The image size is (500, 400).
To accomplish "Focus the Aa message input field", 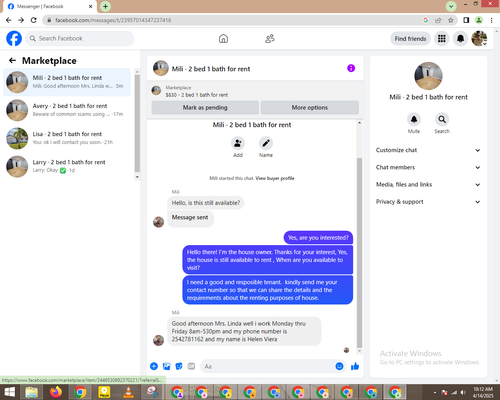I will point(267,366).
